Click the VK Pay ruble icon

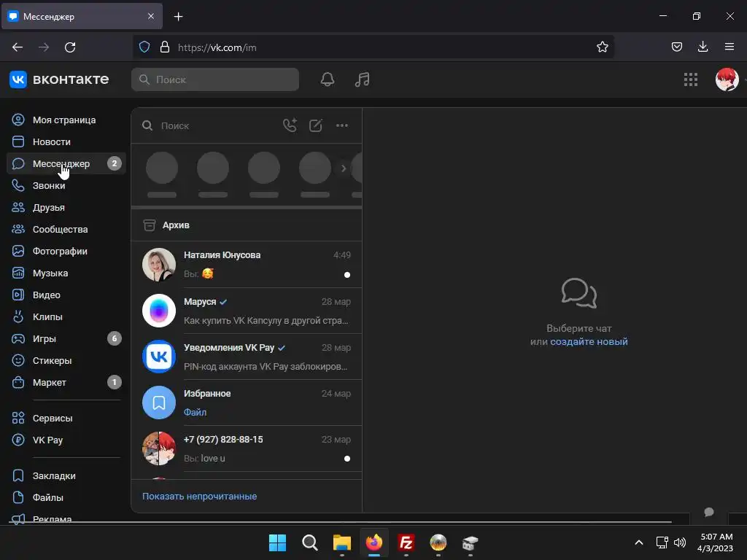coord(18,440)
